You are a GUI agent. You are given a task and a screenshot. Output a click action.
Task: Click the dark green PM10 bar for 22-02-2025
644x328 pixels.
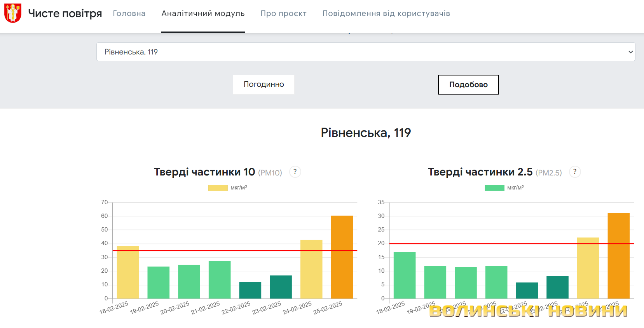[250, 290]
